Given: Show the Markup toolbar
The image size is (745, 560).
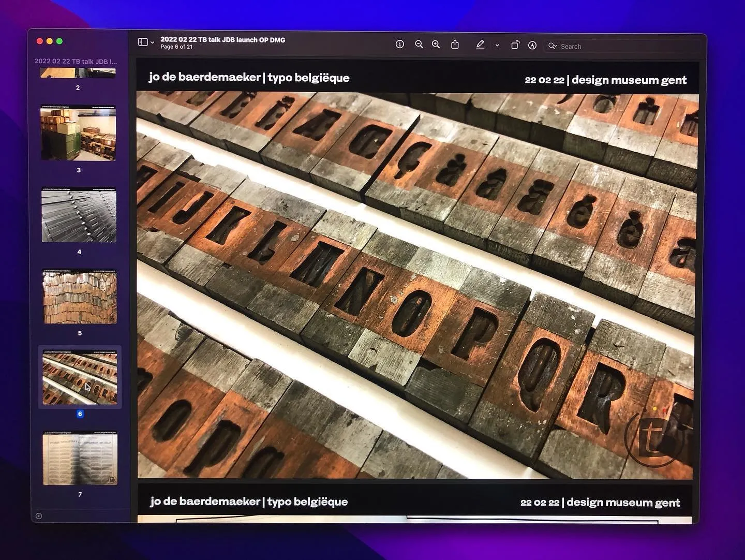Looking at the screenshot, I should [532, 46].
